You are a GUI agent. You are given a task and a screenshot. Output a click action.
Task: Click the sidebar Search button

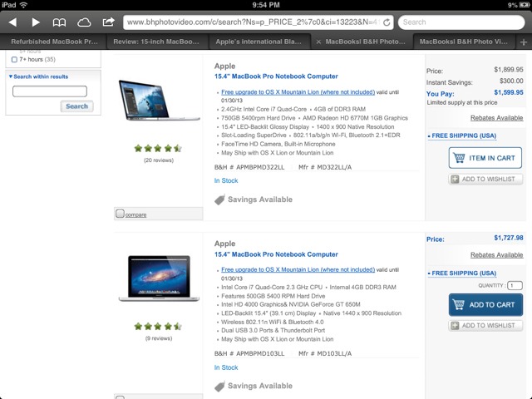point(76,106)
